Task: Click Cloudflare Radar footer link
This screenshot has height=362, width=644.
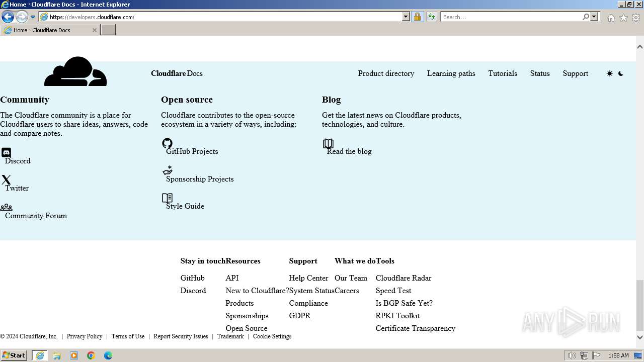Action: 404,278
